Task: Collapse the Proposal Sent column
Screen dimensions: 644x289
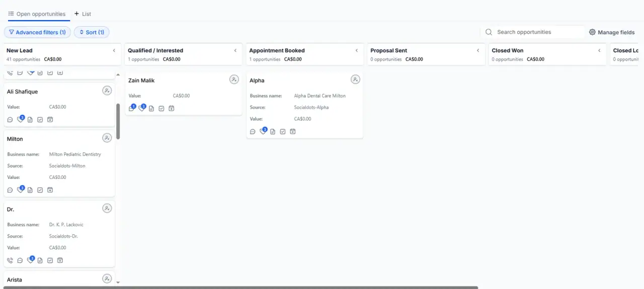Action: pos(478,50)
